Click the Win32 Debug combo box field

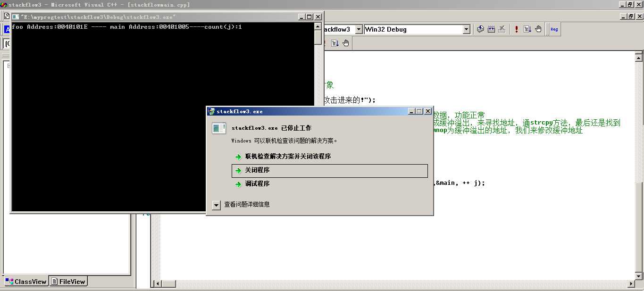[x=417, y=29]
